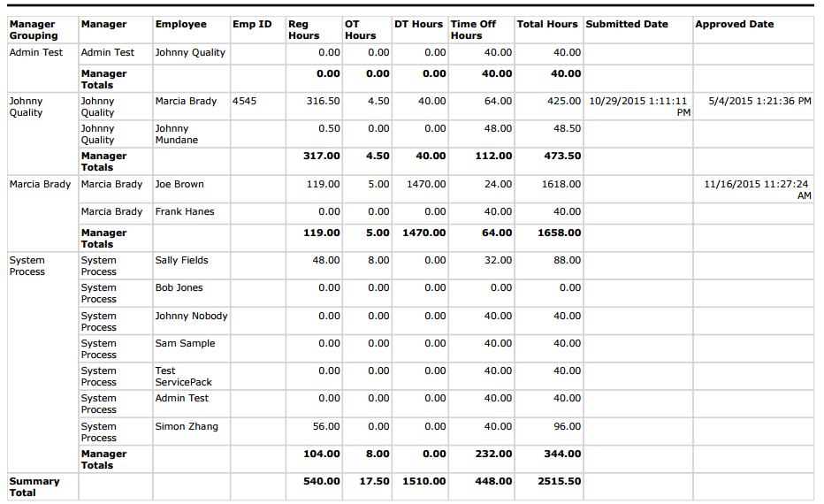Select employee Frank Hanes
Viewport: 824px width, 504px height.
185,212
